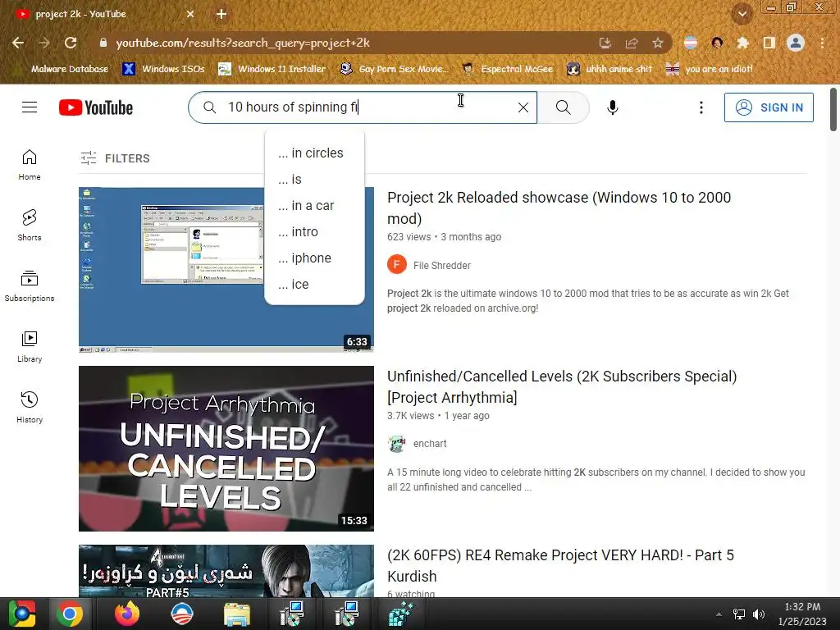Click the YouTube logo

coord(96,107)
